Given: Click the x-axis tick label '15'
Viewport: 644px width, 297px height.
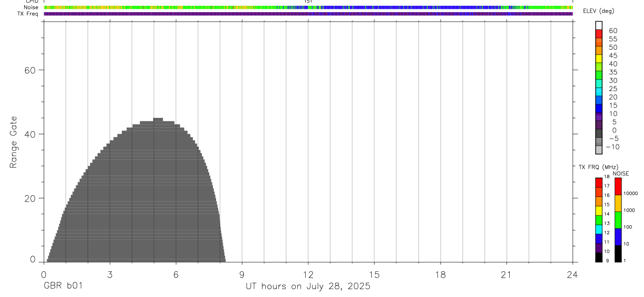Looking at the screenshot, I should coord(374,274).
